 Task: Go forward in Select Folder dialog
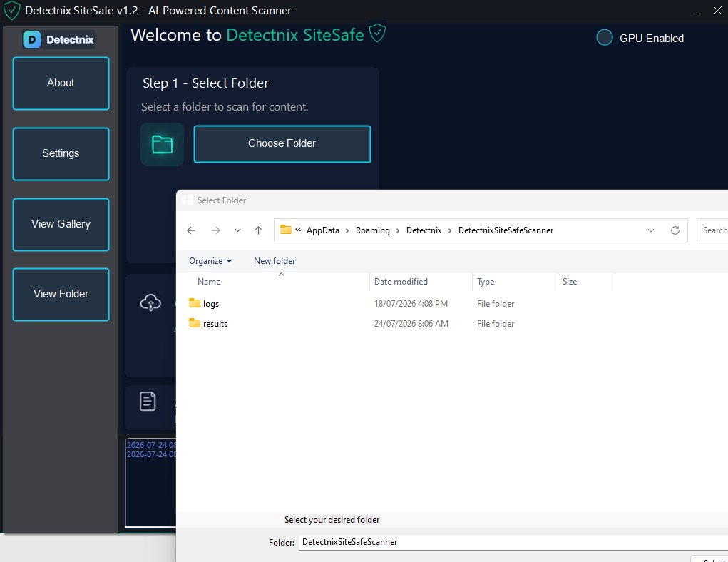tap(216, 230)
